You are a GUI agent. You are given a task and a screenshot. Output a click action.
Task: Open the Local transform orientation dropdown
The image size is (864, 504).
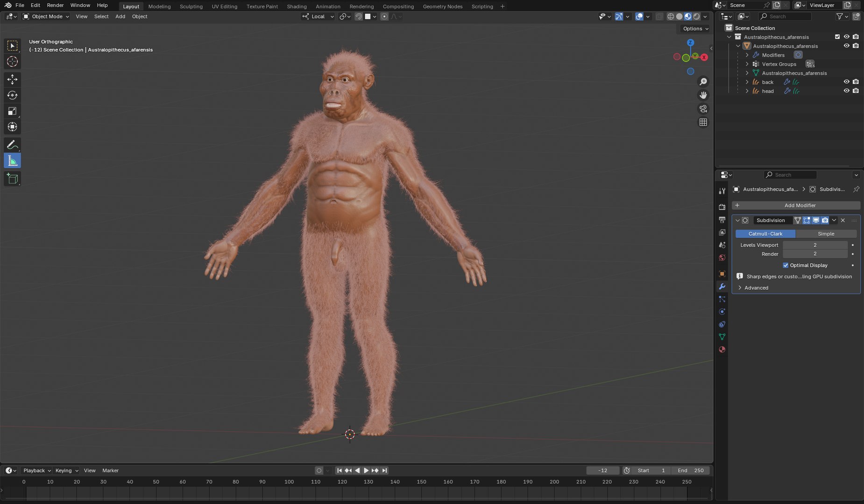point(318,16)
